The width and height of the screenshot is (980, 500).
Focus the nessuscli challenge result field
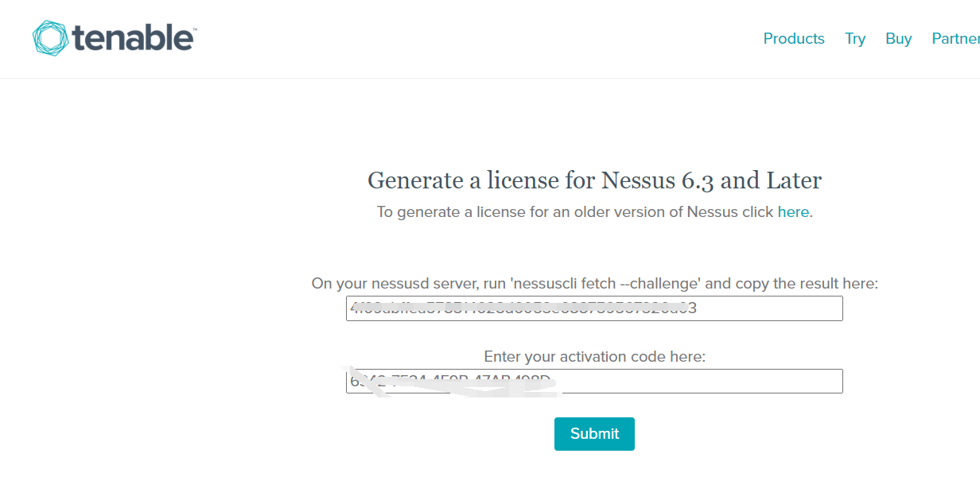click(x=594, y=308)
